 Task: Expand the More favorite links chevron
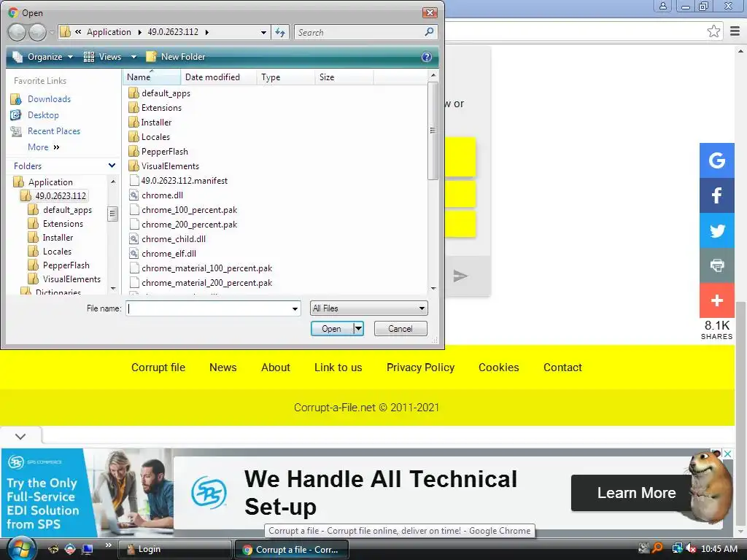tap(57, 147)
